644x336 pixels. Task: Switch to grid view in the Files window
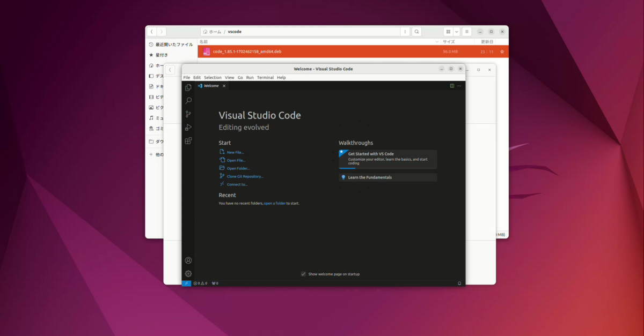pos(448,32)
